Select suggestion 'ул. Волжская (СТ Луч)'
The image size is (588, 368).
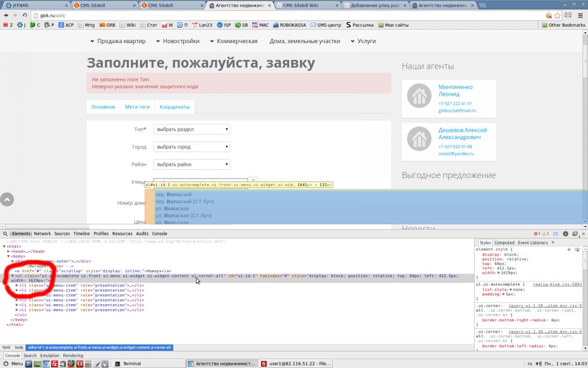(x=183, y=215)
